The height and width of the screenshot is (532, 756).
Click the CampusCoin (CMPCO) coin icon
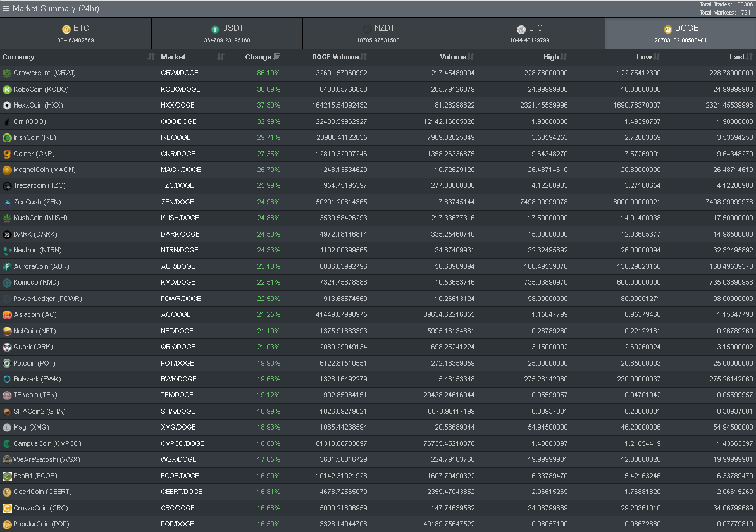[7, 444]
